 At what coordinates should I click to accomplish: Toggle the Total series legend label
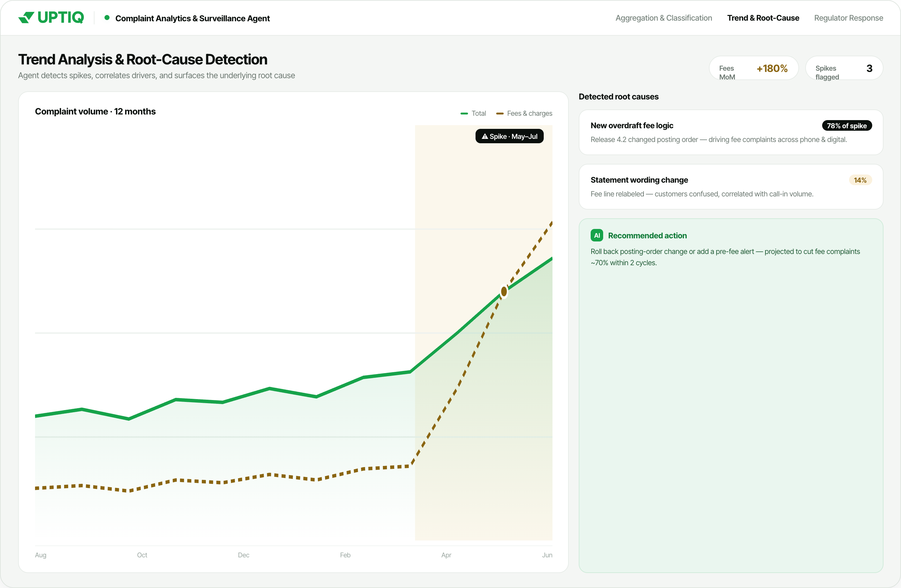click(479, 114)
